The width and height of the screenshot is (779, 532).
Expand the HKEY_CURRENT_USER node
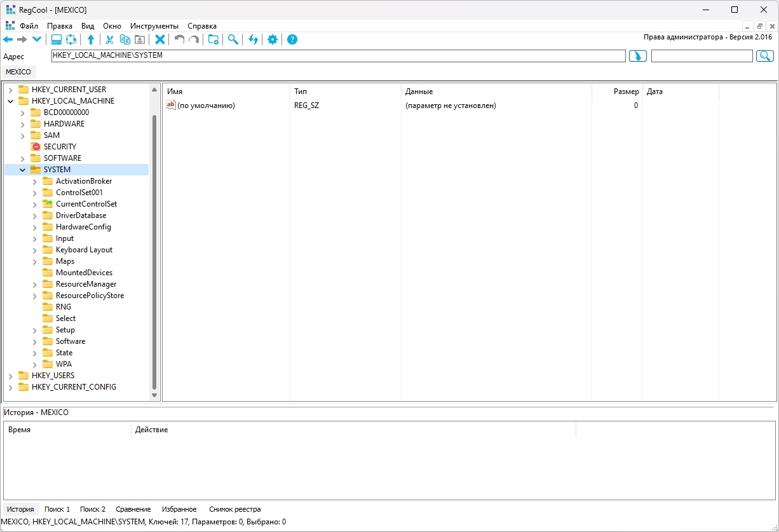pyautogui.click(x=10, y=90)
